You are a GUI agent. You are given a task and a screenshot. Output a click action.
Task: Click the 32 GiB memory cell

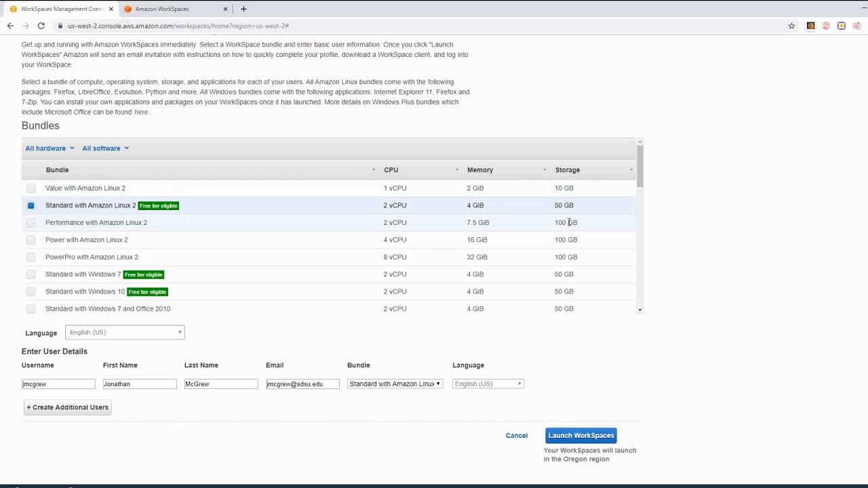[x=477, y=257]
